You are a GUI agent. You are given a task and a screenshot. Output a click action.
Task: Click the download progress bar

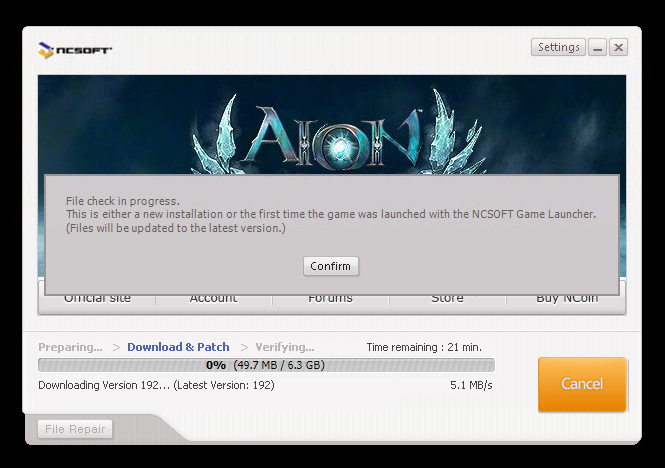[265, 366]
